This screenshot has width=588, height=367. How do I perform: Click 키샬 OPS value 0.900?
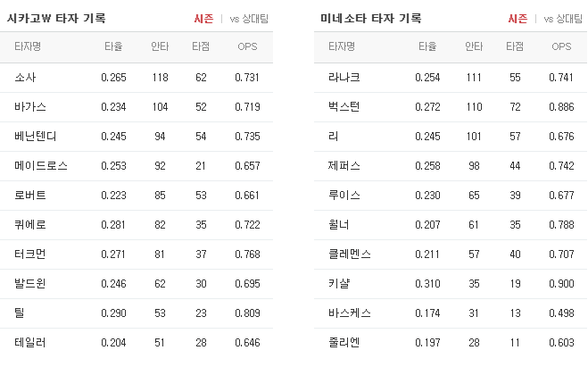[x=561, y=284]
